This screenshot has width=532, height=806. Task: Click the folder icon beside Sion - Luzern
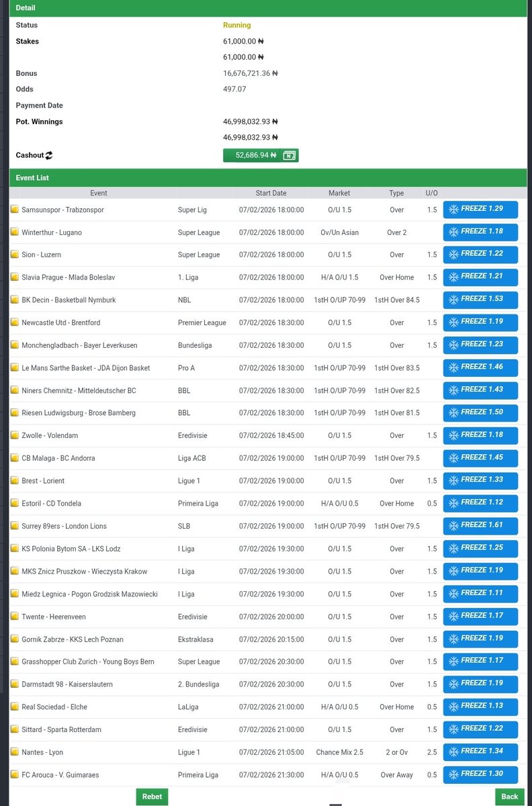coord(15,255)
